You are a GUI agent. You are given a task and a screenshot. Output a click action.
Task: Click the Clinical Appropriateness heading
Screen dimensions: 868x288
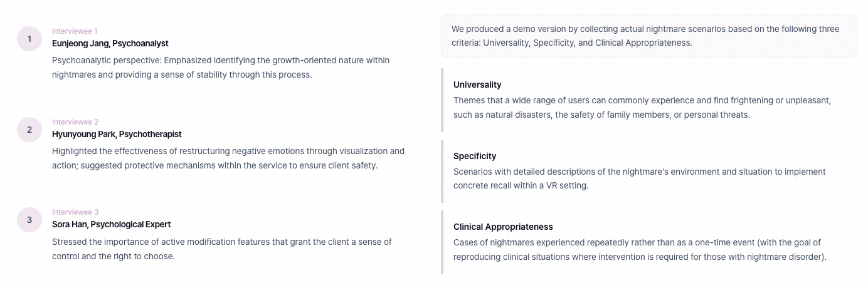tap(503, 227)
